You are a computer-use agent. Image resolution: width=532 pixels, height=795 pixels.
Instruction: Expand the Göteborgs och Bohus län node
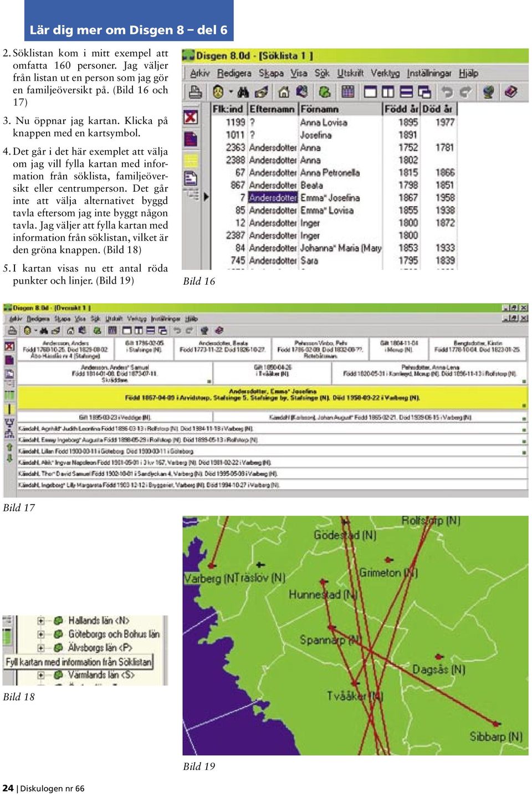41,634
